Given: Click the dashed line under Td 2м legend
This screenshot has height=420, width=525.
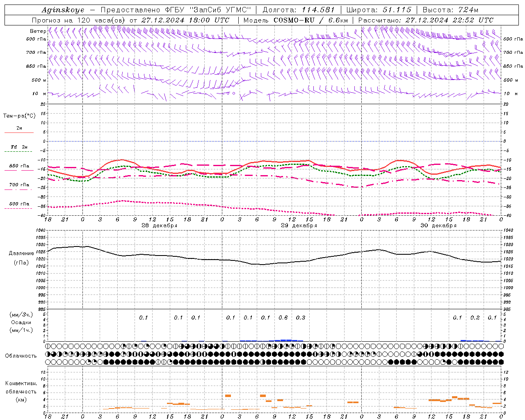Looking at the screenshot, I should point(19,152).
